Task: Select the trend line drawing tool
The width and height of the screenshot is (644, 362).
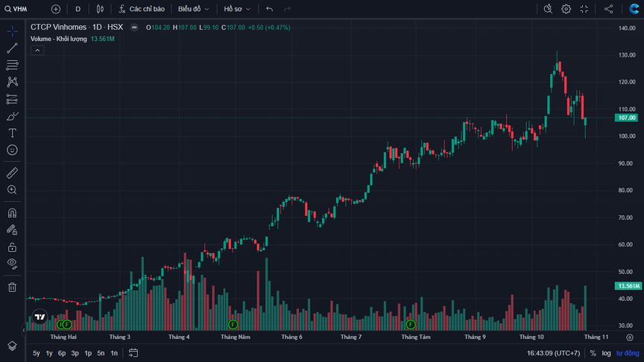Action: [x=12, y=48]
